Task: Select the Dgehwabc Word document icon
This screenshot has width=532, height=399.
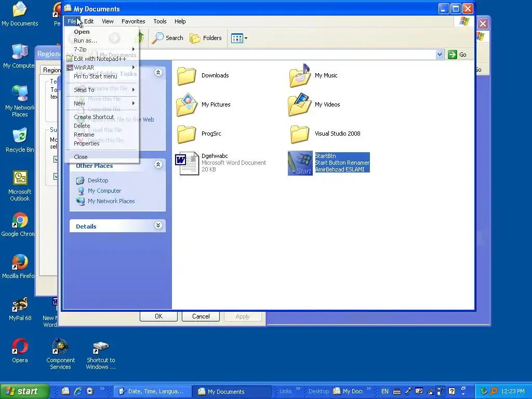Action: (187, 163)
